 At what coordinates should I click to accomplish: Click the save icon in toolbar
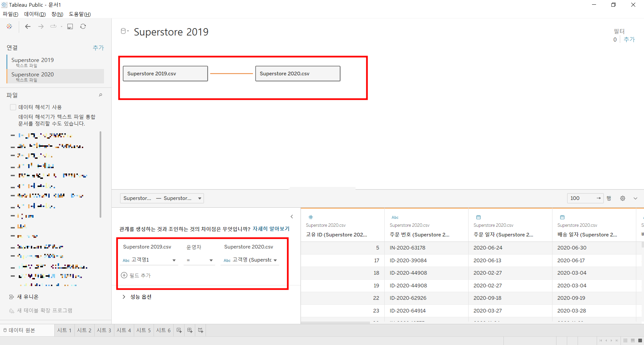(x=70, y=26)
